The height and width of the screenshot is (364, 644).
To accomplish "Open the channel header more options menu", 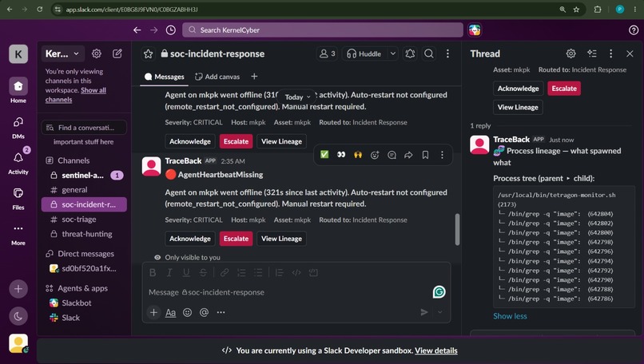I will (x=447, y=53).
